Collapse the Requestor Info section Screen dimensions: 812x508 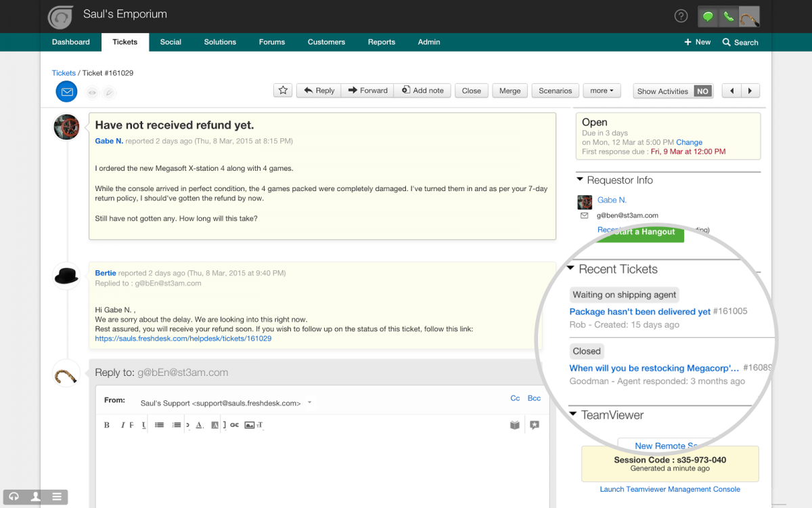point(579,179)
